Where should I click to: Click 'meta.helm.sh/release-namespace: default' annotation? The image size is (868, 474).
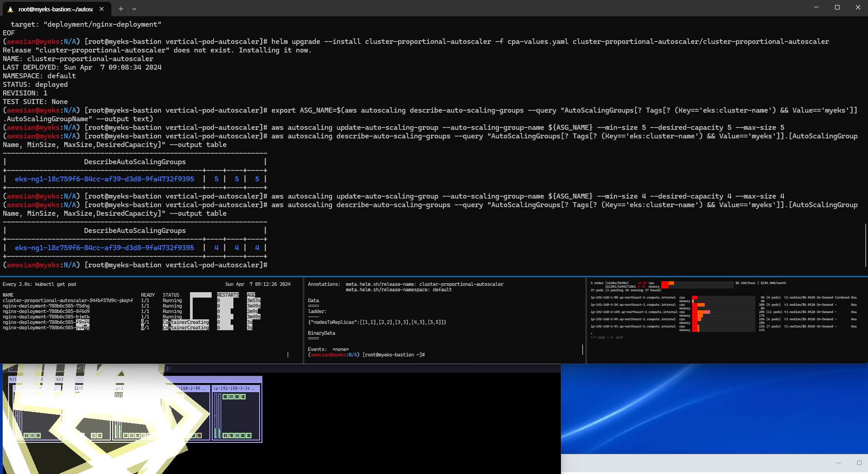[x=399, y=289]
